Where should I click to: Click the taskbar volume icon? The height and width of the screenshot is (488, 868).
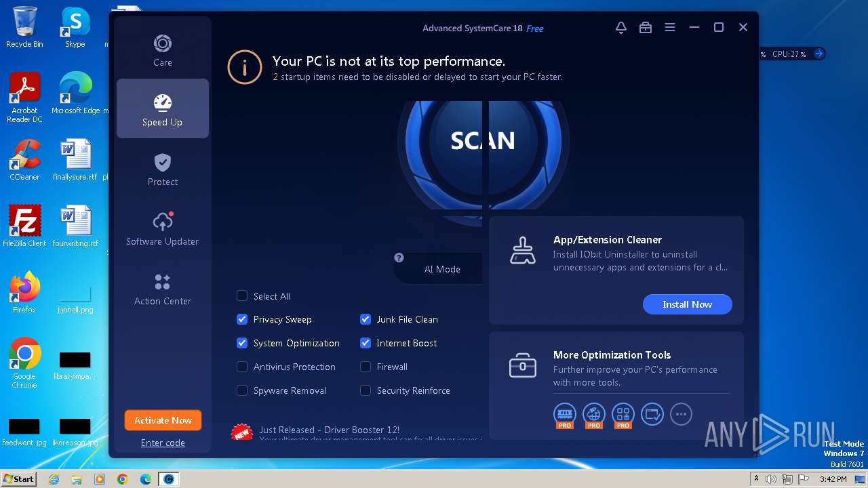point(771,479)
